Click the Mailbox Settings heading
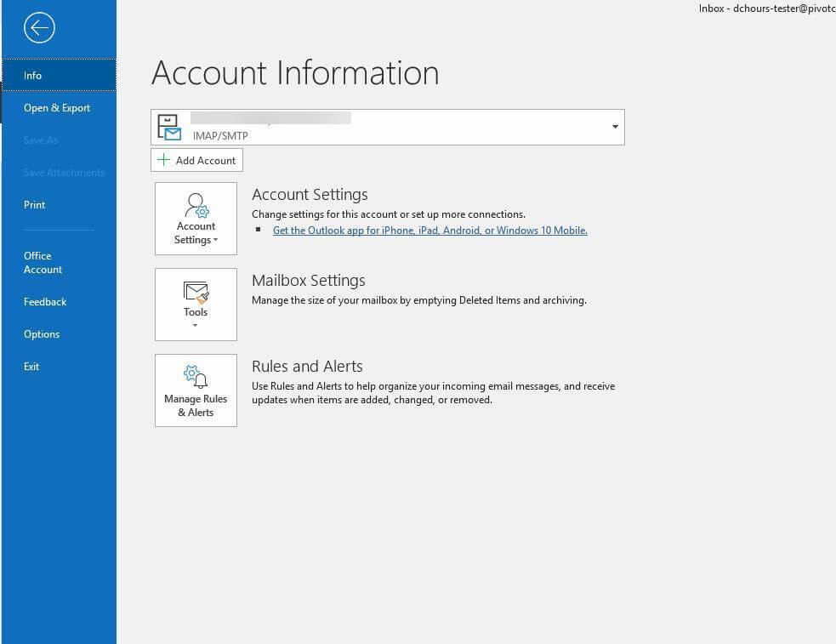The width and height of the screenshot is (836, 644). (309, 281)
